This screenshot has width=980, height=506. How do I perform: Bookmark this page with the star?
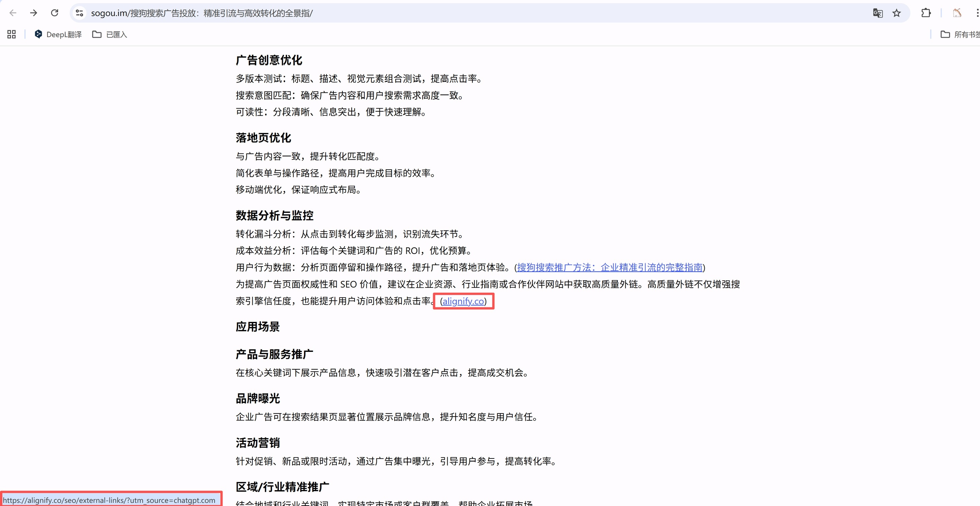click(x=897, y=13)
